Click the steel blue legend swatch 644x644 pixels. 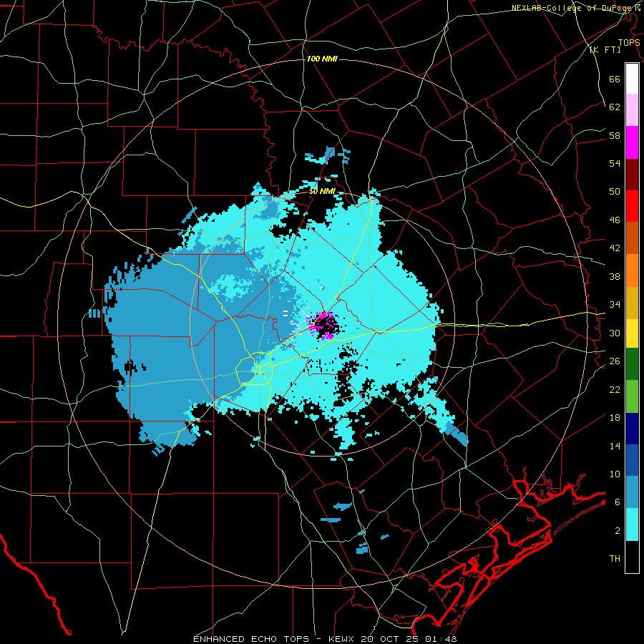point(632,492)
